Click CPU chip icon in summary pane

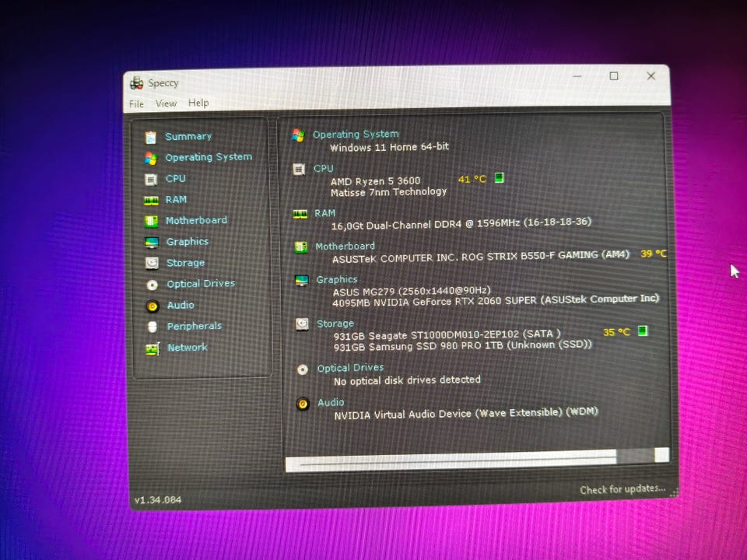299,169
